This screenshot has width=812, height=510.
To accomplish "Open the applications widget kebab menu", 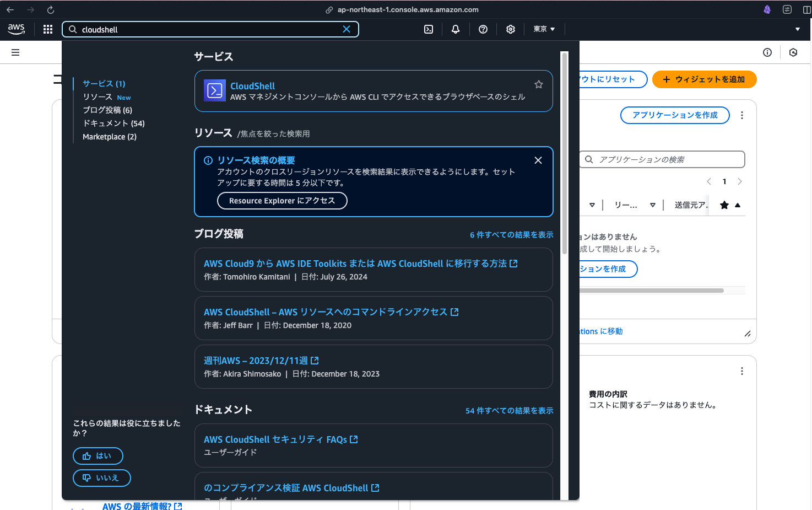I will tap(742, 115).
